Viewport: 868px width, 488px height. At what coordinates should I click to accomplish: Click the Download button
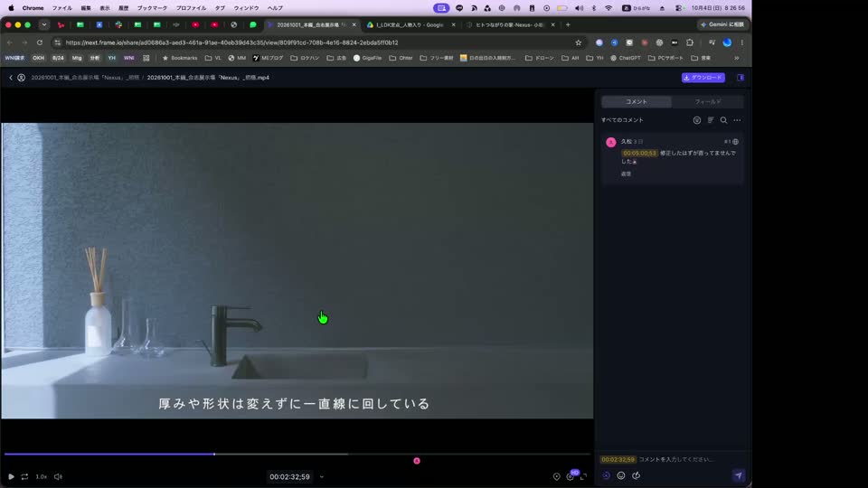point(703,78)
